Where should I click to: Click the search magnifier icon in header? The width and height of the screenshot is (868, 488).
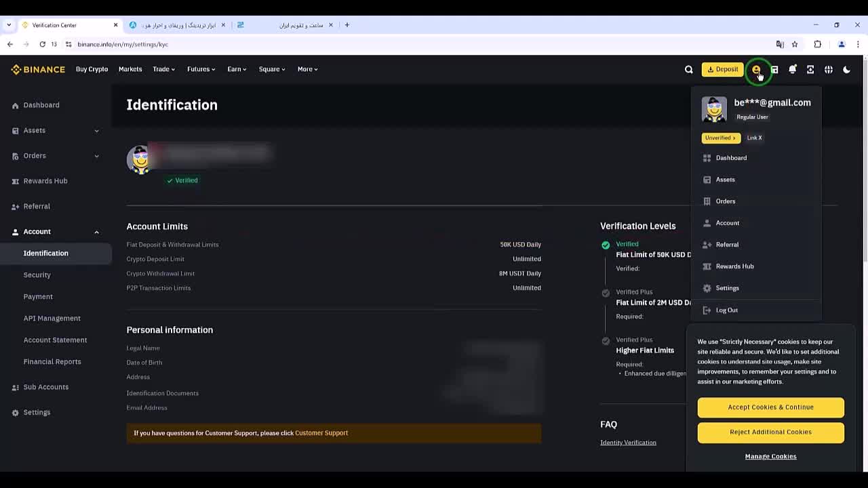coord(688,69)
